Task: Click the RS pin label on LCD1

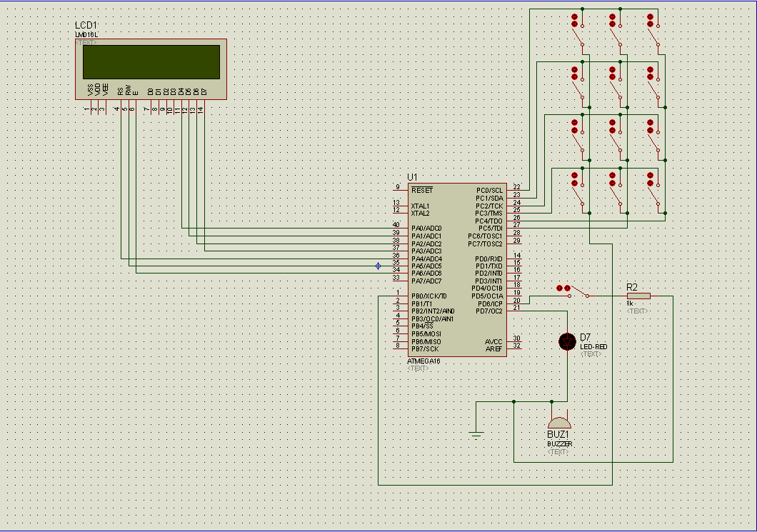Action: 120,91
